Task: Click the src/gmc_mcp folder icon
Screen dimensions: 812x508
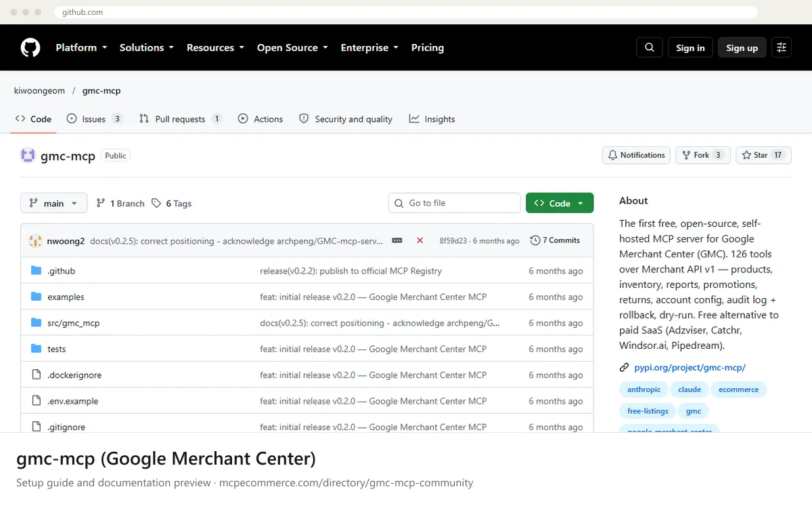Action: (x=37, y=323)
